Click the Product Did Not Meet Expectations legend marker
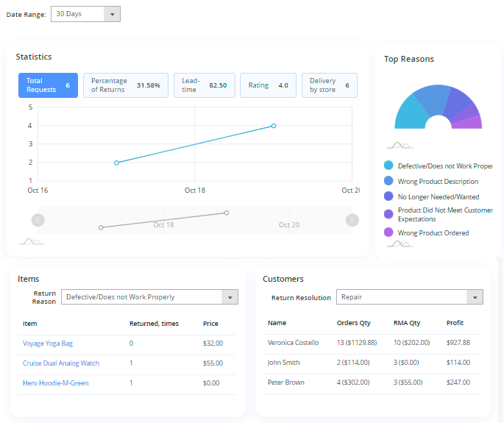 pos(388,214)
